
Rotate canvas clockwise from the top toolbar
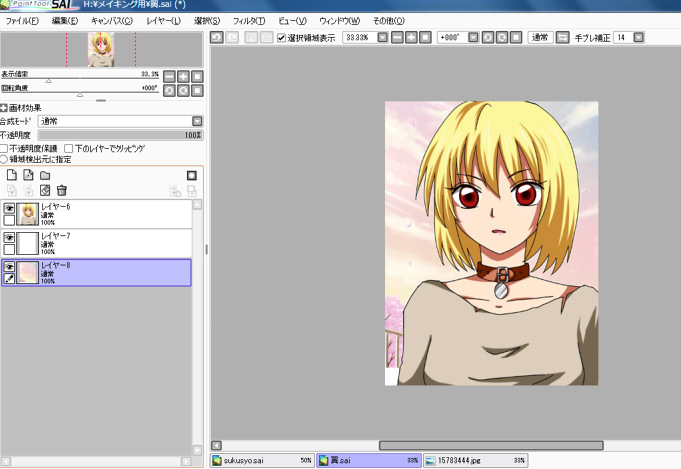[502, 37]
